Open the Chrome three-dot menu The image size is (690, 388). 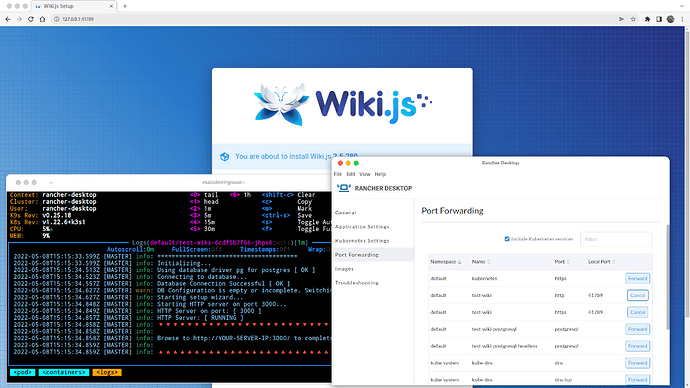tap(683, 19)
